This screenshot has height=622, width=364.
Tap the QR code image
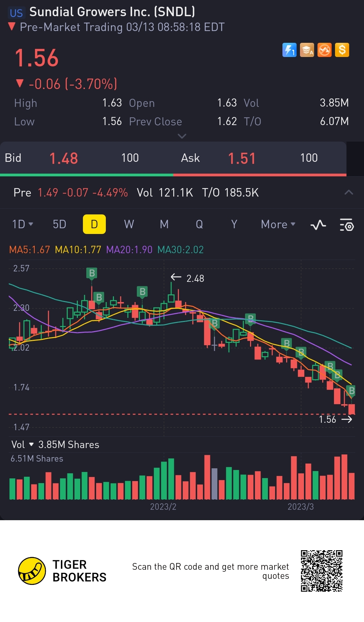322,571
